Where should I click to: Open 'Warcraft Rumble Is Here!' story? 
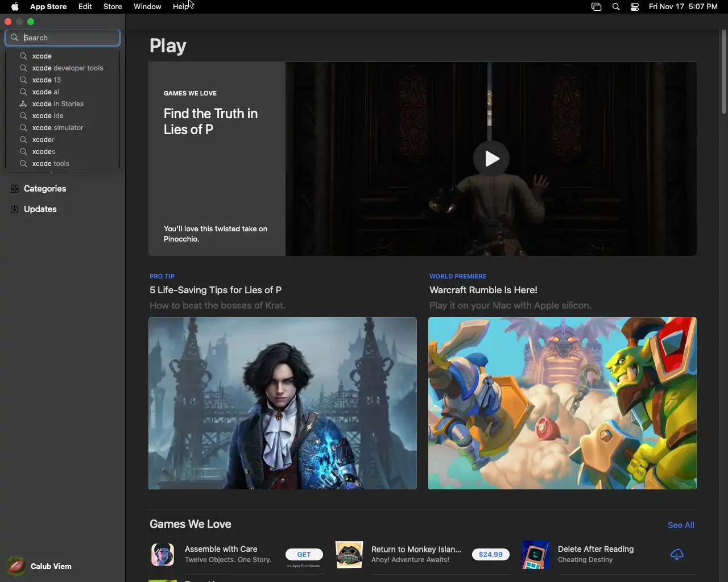click(483, 290)
